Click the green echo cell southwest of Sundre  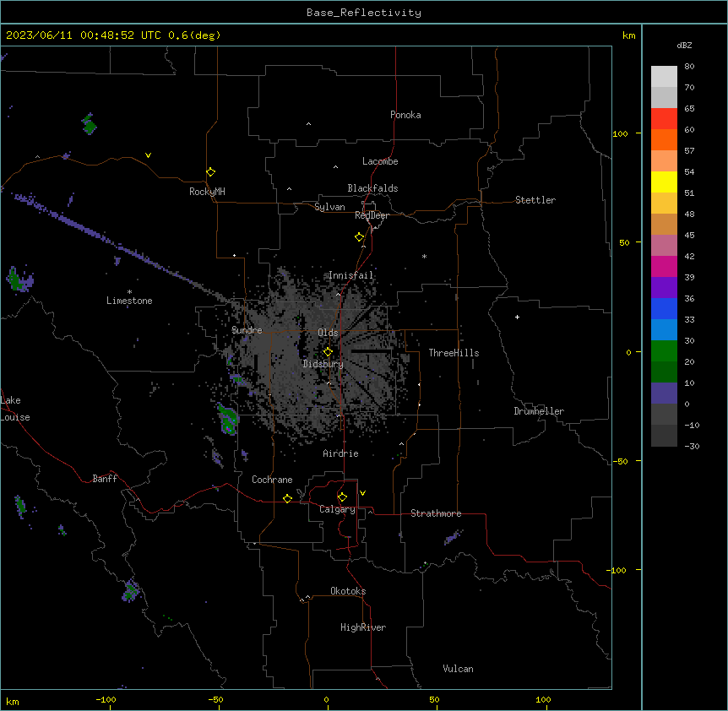pyautogui.click(x=227, y=419)
